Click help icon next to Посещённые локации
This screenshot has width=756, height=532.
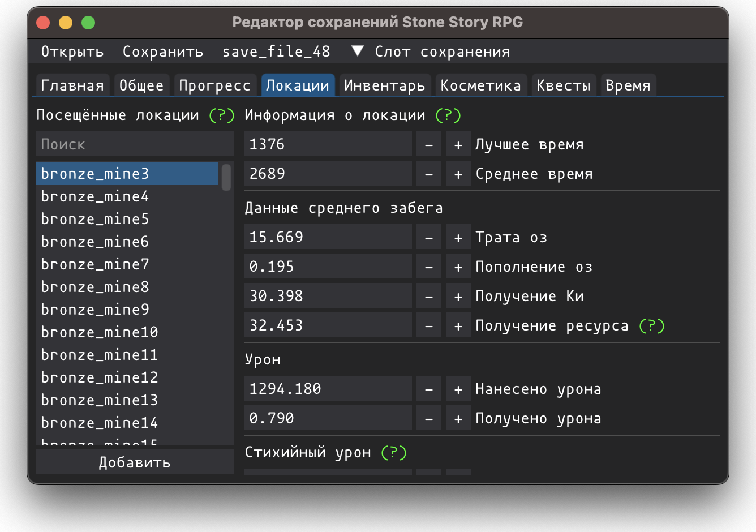222,115
